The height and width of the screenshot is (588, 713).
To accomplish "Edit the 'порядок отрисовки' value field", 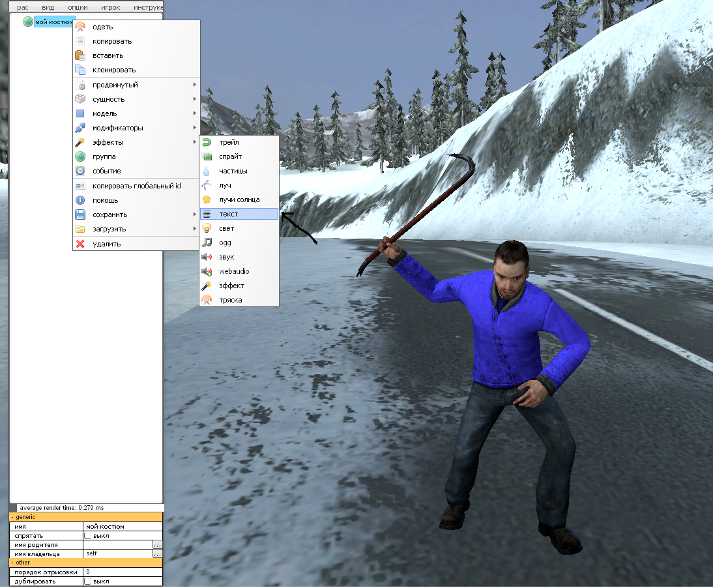I will click(123, 572).
